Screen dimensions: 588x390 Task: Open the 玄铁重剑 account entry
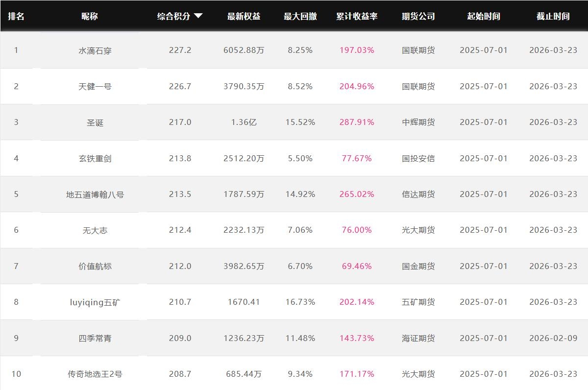click(95, 159)
